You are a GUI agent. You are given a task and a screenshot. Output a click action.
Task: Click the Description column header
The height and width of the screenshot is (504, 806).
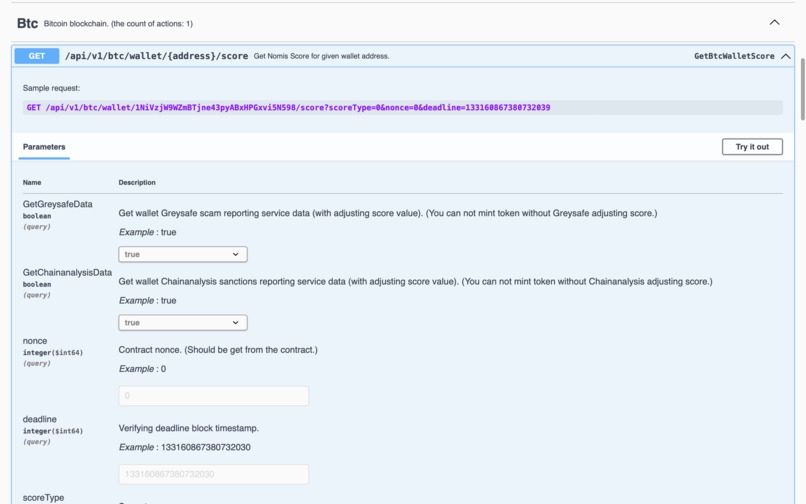pos(137,183)
